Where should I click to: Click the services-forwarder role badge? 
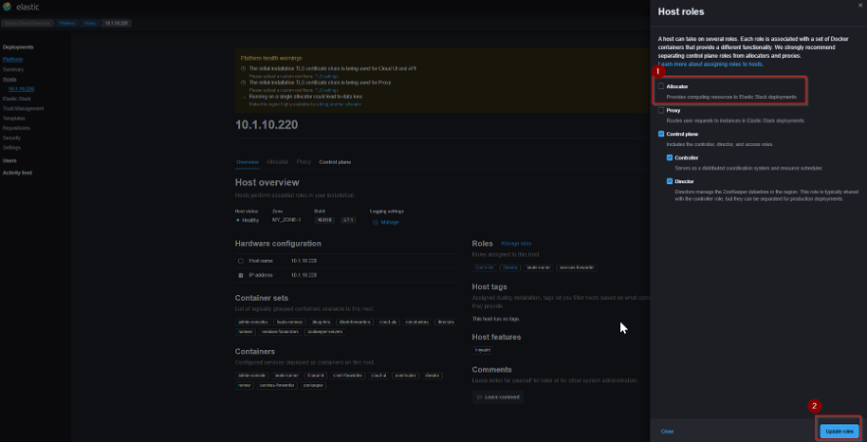(577, 268)
